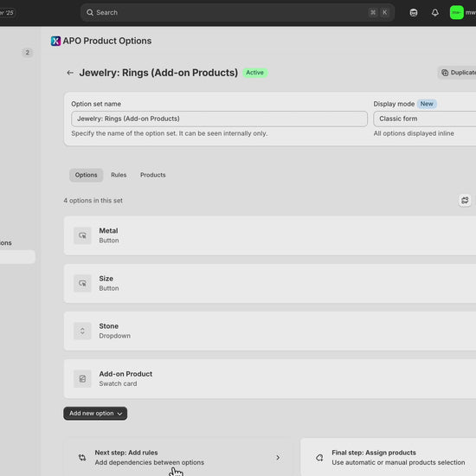Click the reorder options icon button

(x=465, y=201)
